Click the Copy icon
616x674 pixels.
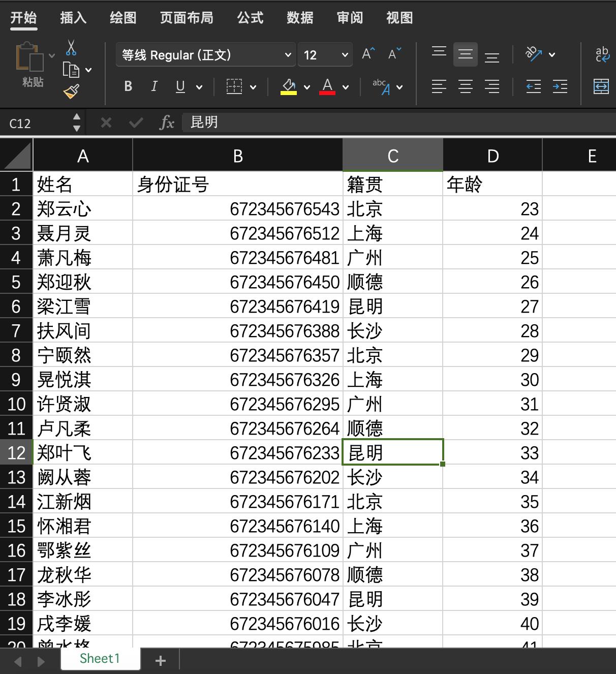click(x=71, y=70)
